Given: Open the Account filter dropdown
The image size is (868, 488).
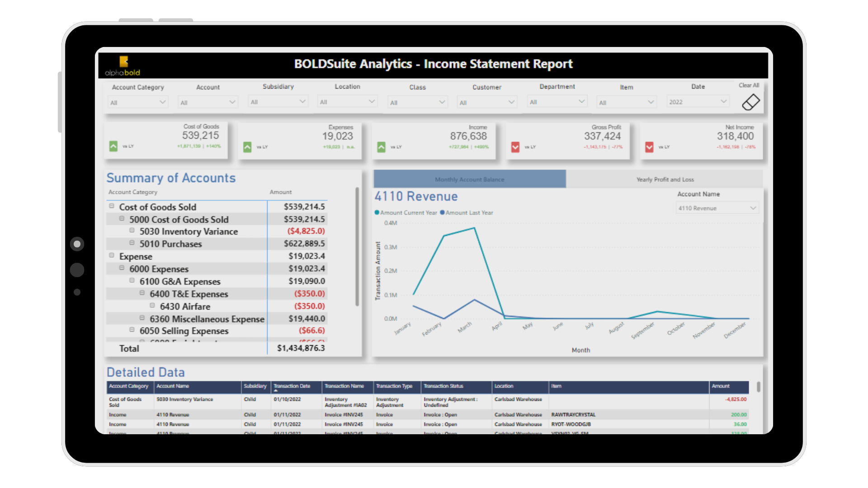Looking at the screenshot, I should click(208, 103).
